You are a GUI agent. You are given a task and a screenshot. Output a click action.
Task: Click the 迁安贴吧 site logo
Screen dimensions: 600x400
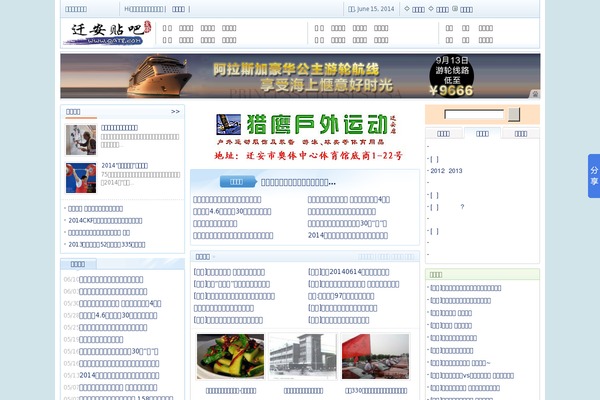pos(108,34)
